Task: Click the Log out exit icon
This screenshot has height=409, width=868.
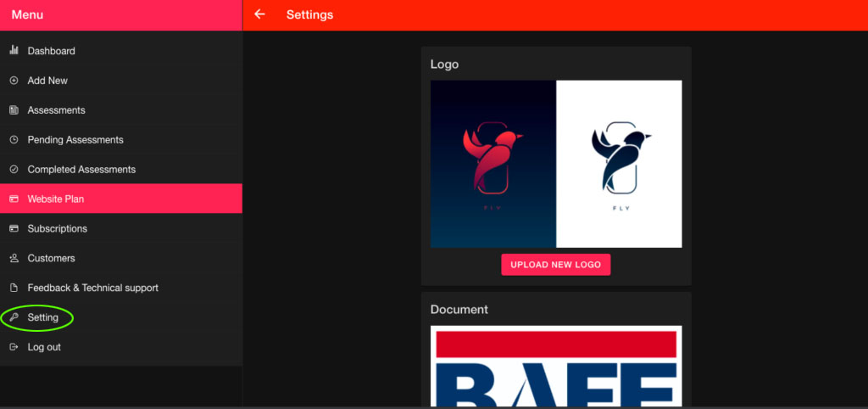Action: (14, 347)
